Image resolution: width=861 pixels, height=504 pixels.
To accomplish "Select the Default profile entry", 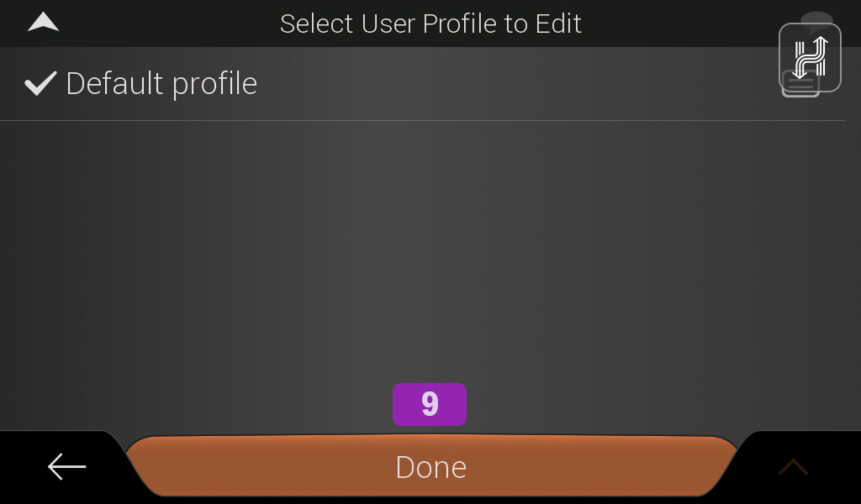I will click(x=422, y=84).
